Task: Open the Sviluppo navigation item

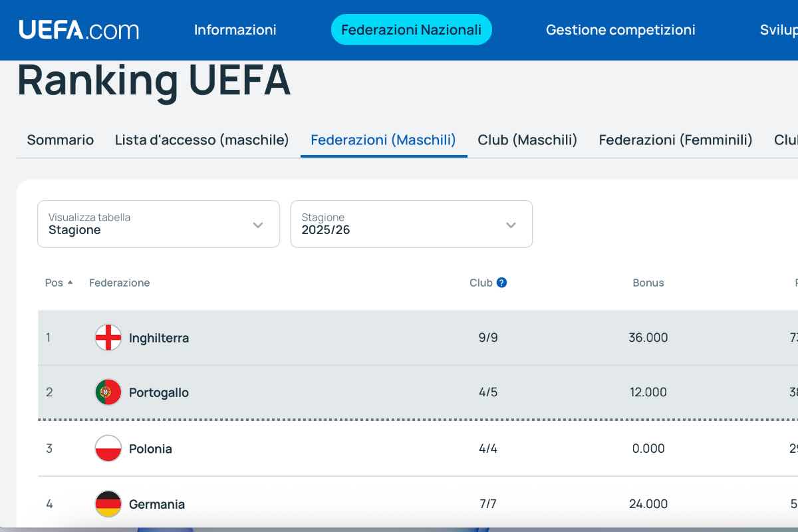Action: (778, 29)
